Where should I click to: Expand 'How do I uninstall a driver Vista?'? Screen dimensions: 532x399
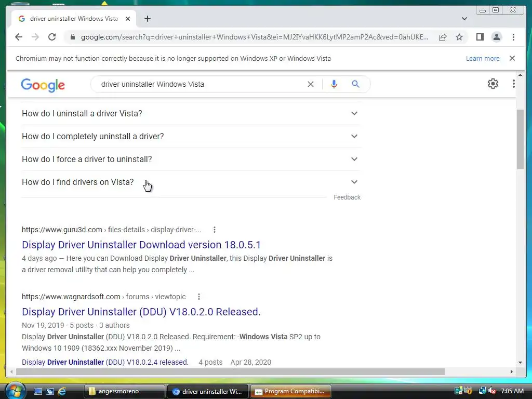click(x=191, y=113)
